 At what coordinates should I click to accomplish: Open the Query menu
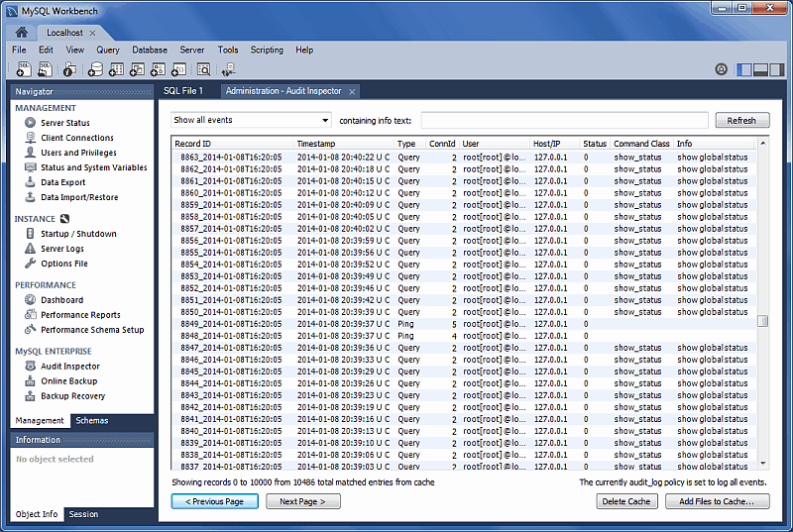tap(108, 50)
